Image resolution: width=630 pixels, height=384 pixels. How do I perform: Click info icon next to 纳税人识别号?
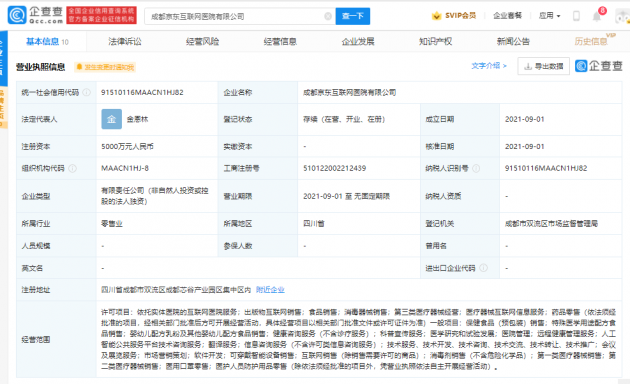[x=476, y=168]
